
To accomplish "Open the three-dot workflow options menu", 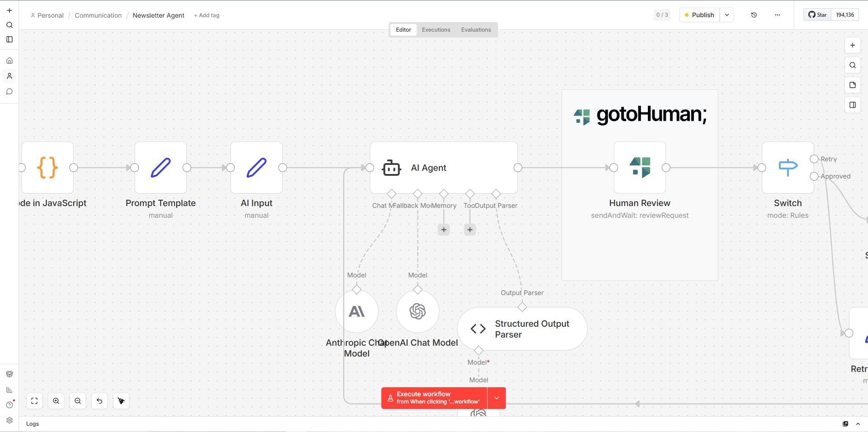I will coord(778,15).
